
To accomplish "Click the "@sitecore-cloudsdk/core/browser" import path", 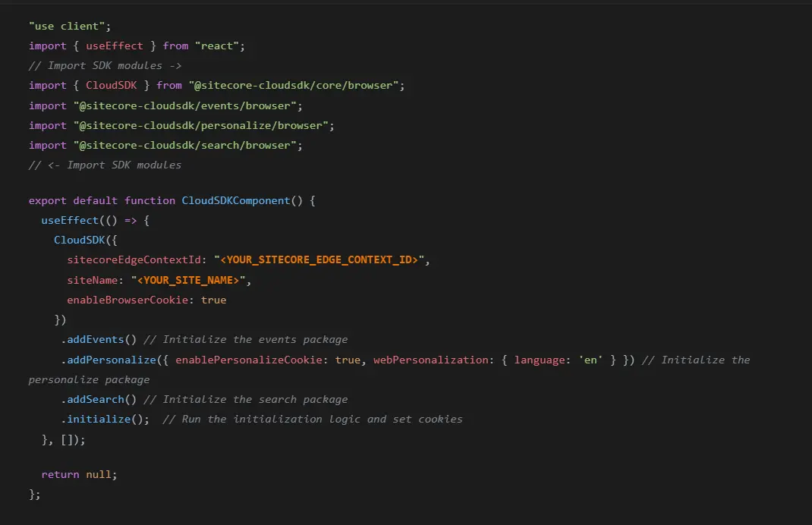I will click(x=294, y=86).
